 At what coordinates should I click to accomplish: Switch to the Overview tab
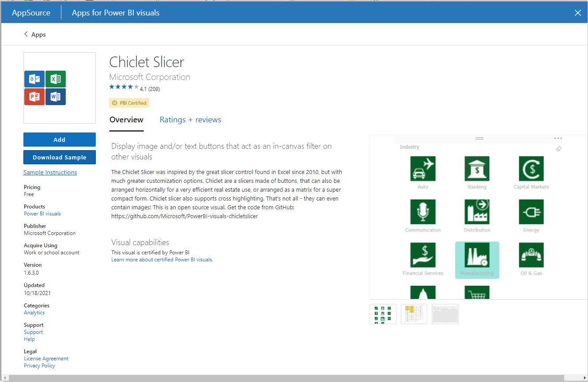[126, 120]
